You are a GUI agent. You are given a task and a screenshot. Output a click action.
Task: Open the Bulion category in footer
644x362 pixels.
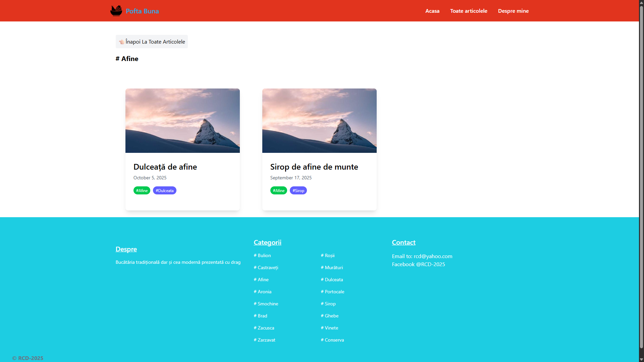(262, 255)
